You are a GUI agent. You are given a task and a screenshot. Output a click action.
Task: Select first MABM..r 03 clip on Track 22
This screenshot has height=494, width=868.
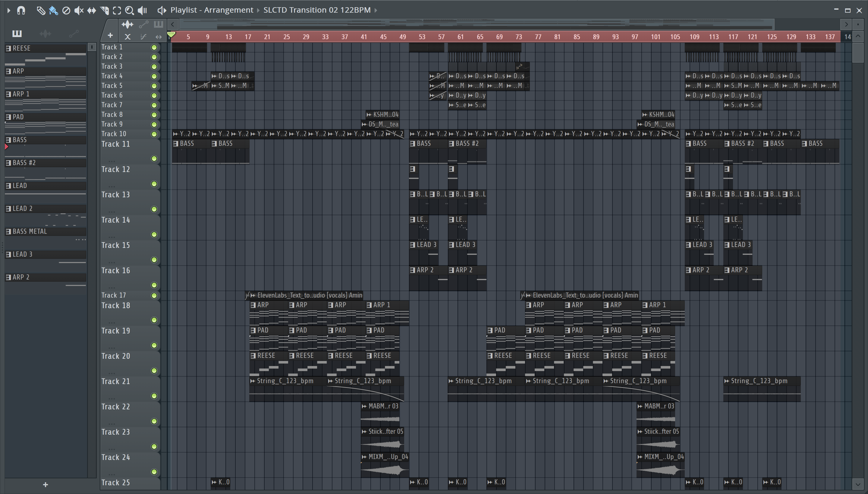click(x=380, y=414)
